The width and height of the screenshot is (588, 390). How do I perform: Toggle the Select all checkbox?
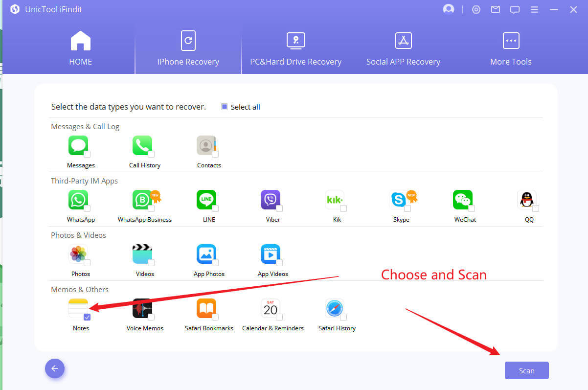225,107
